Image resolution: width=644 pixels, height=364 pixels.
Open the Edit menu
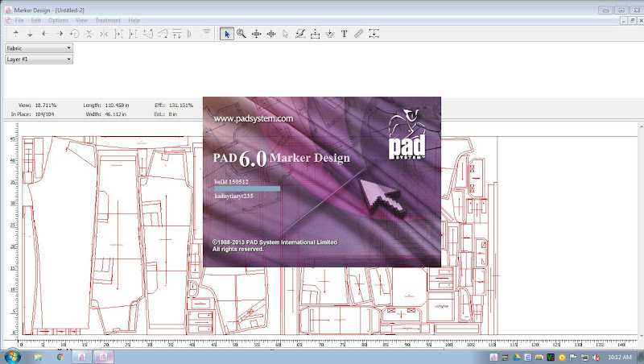pos(35,20)
